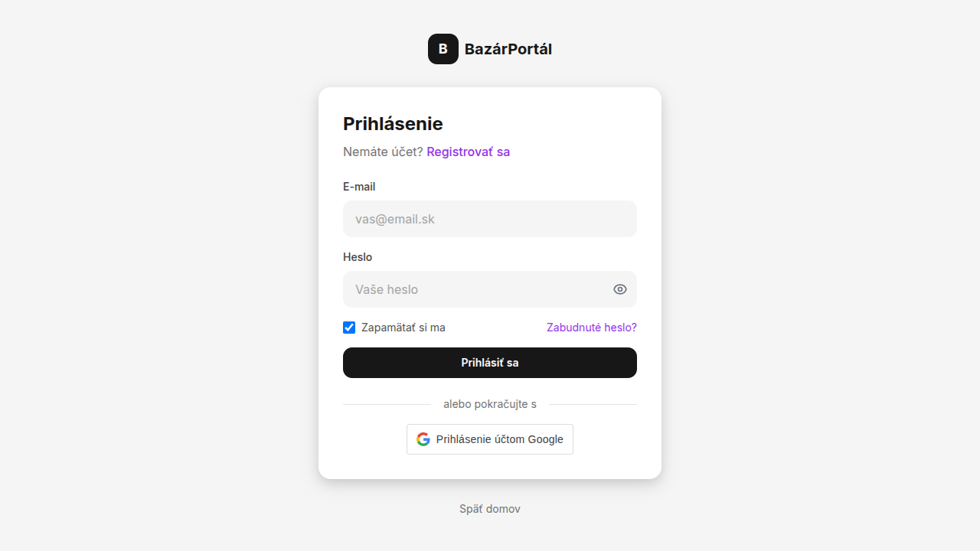Click the "Prihlásenie" heading
The height and width of the screenshot is (551, 980).
tap(393, 123)
